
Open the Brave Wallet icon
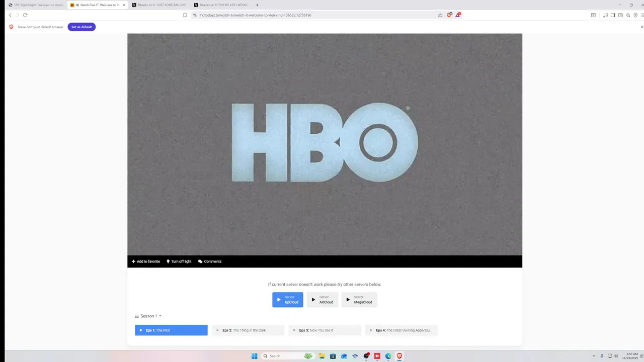[x=620, y=15]
